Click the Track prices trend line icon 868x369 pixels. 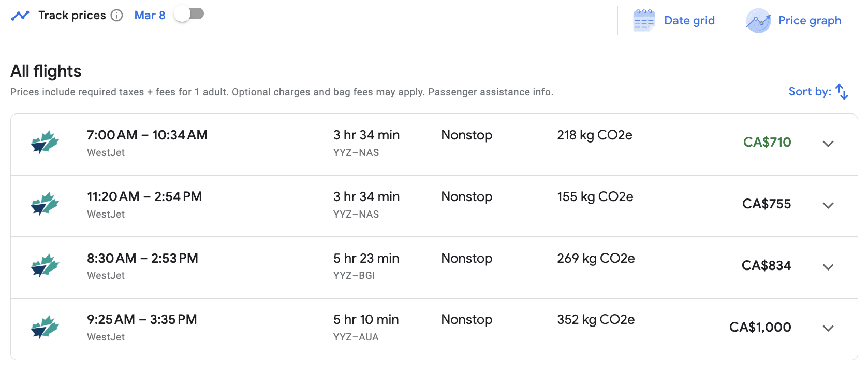point(20,16)
